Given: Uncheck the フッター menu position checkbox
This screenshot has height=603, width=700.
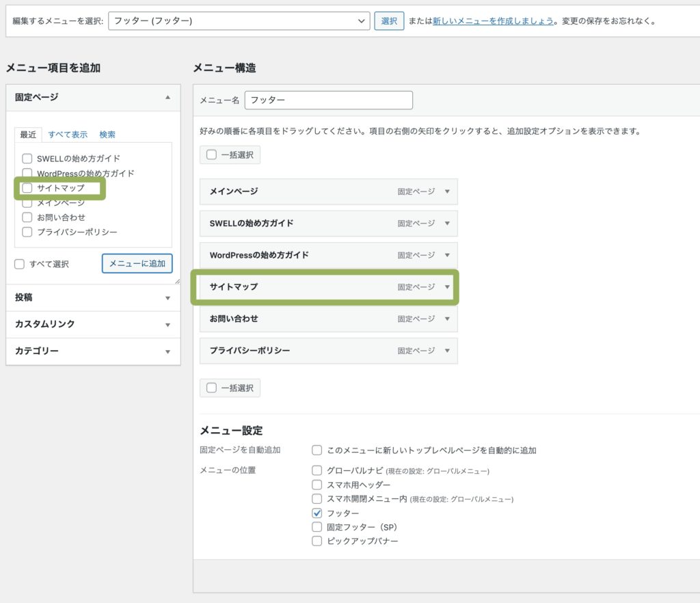Looking at the screenshot, I should coord(317,513).
